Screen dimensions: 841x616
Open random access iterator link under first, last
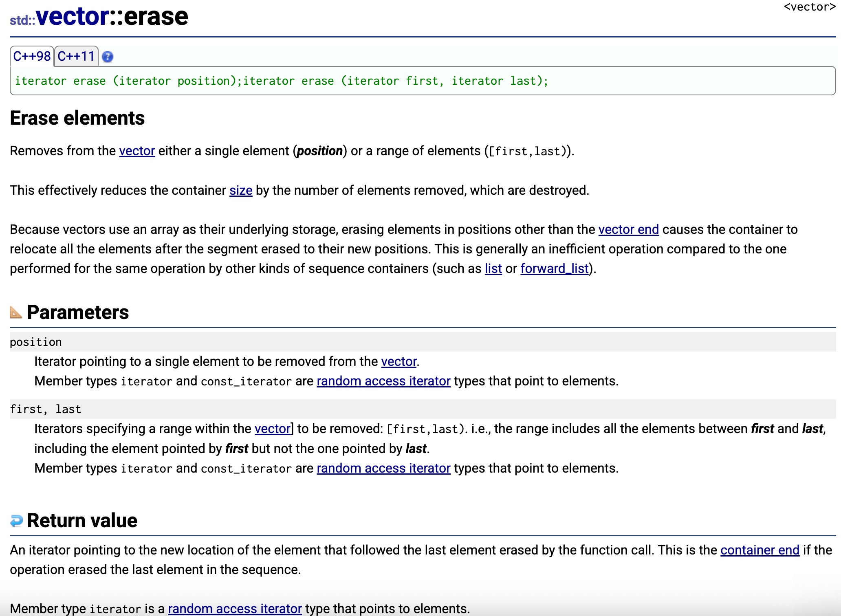coord(383,469)
